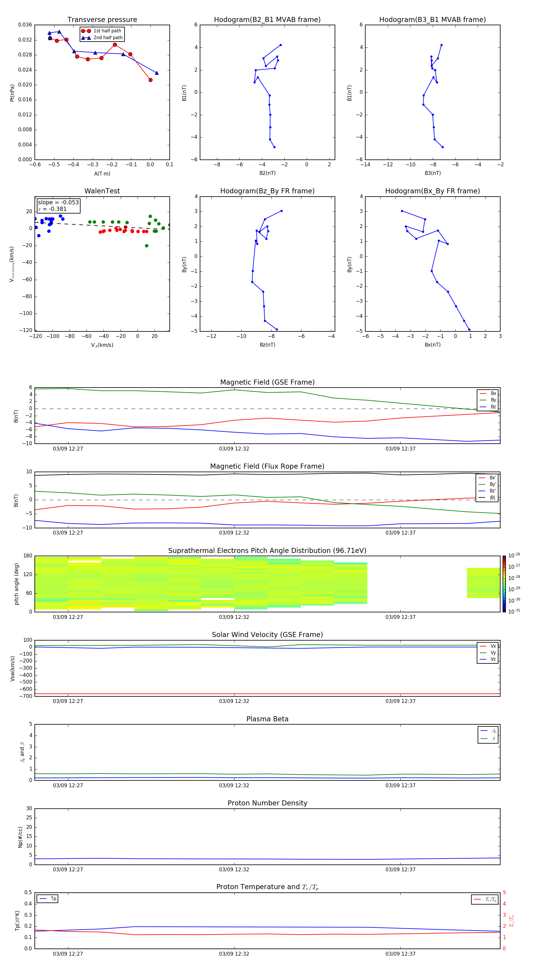Click the isolated pitch-angle data block at right

(483, 583)
